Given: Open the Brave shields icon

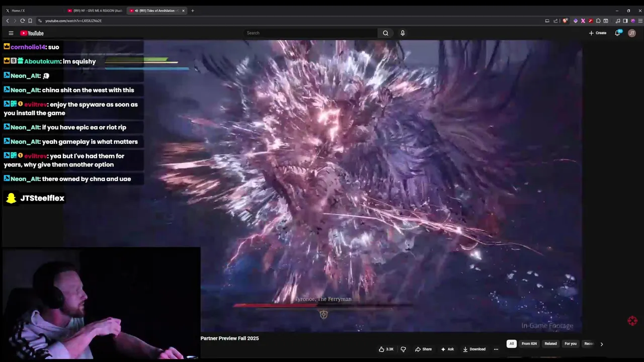Looking at the screenshot, I should 566,21.
